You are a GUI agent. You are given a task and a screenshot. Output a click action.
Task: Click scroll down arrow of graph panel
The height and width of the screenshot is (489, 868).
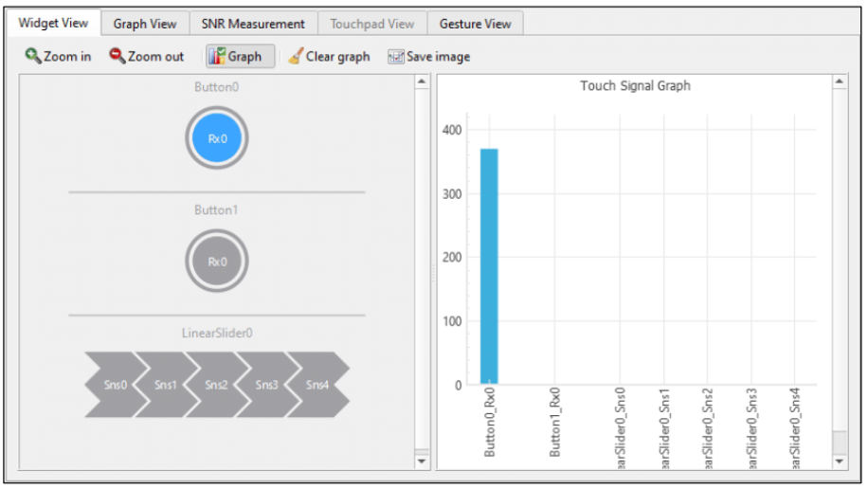(x=839, y=462)
